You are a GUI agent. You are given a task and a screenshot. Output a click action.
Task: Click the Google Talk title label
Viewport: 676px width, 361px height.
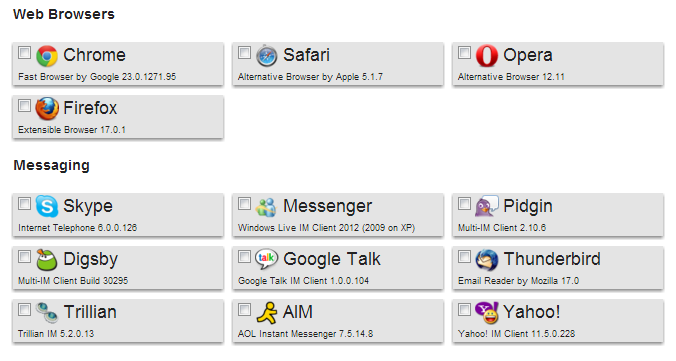tap(332, 259)
